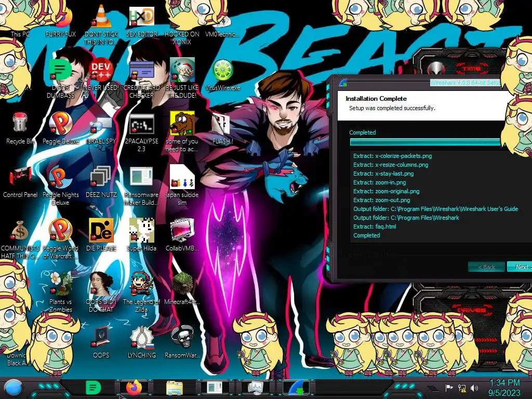Open the 'some of you need to ac...' dog icon

click(x=182, y=132)
